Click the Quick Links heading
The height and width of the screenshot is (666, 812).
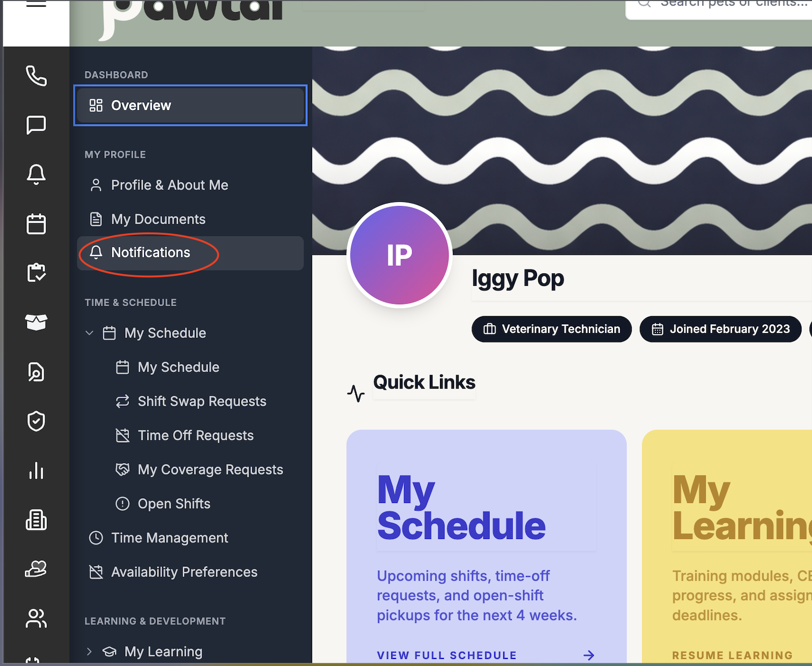[424, 383]
